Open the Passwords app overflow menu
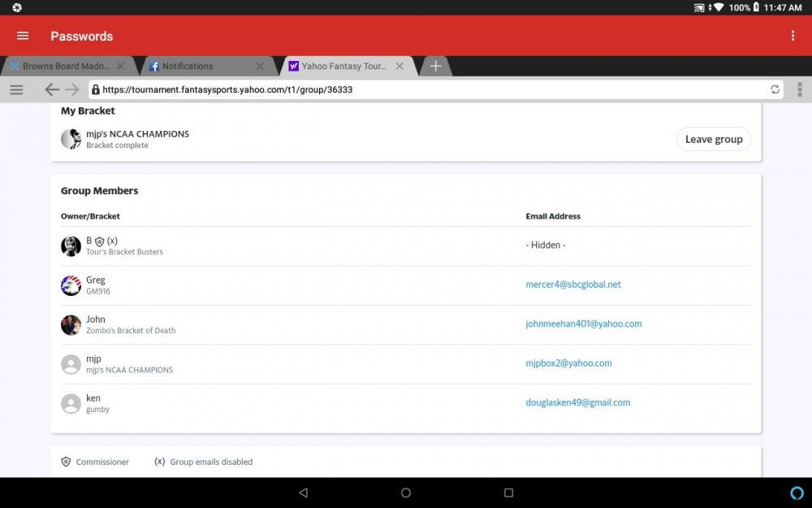 click(x=793, y=36)
